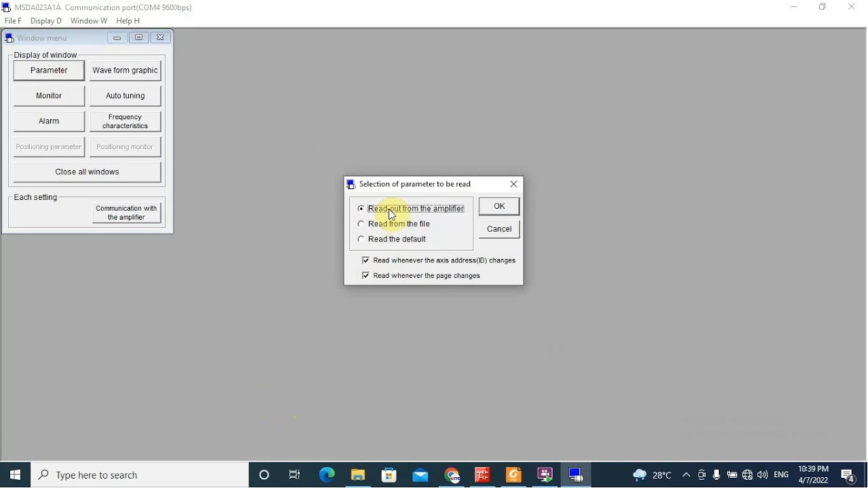Open Microsoft Store from taskbar

pyautogui.click(x=389, y=475)
